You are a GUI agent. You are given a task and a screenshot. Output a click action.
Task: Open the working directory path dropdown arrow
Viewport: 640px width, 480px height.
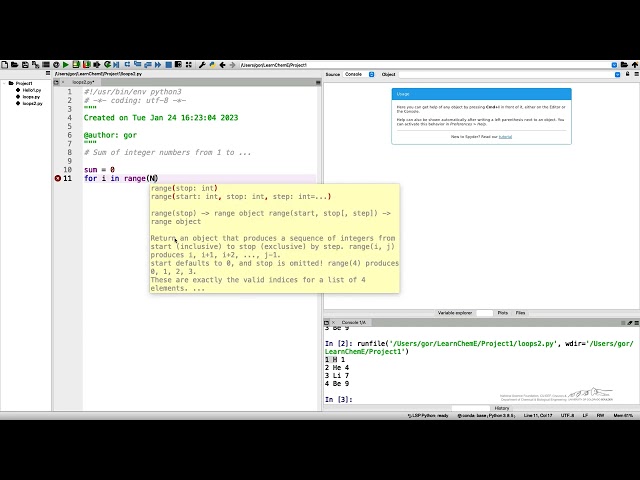coord(614,65)
